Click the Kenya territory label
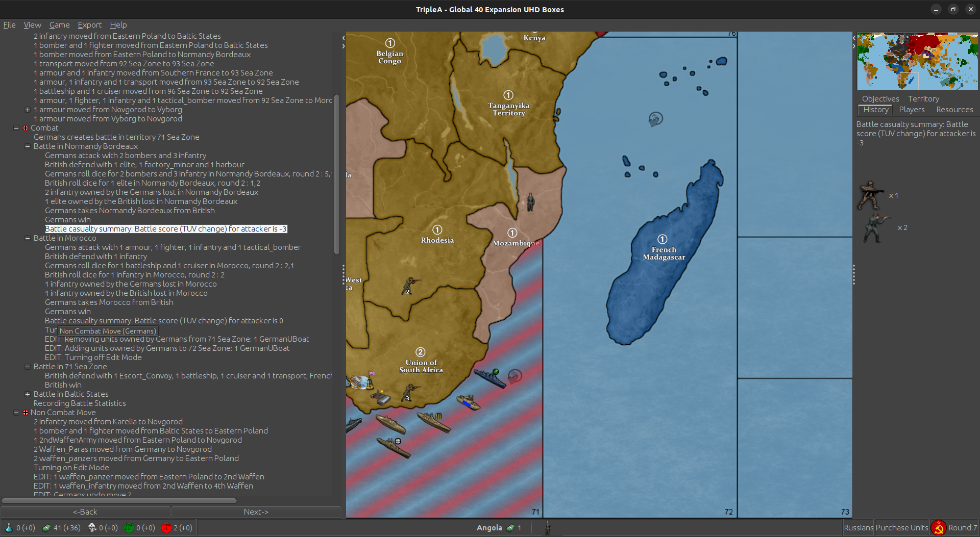This screenshot has height=537, width=980. pos(534,38)
